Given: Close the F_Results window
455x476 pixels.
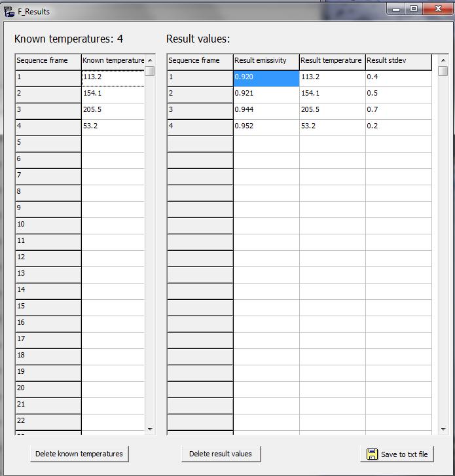Looking at the screenshot, I should pos(438,9).
